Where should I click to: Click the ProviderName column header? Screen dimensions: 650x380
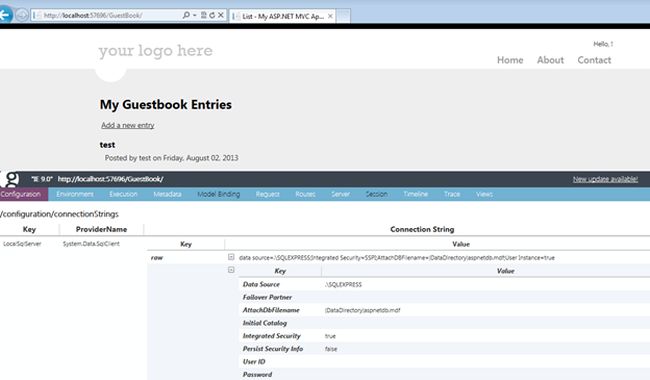coord(101,229)
